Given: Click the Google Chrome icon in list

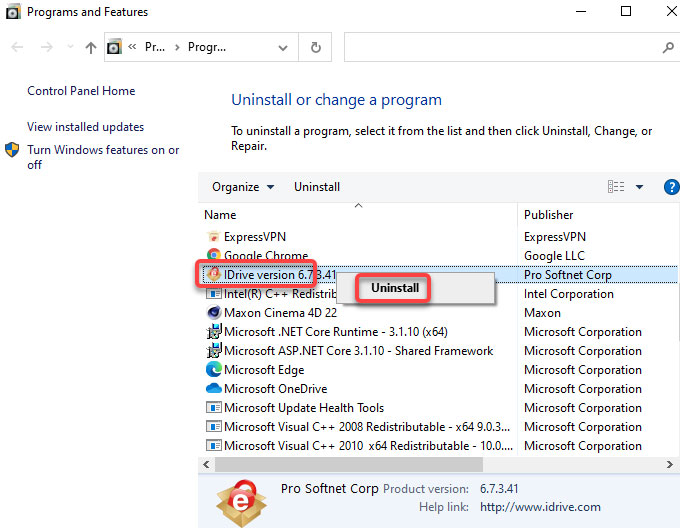Looking at the screenshot, I should 213,255.
